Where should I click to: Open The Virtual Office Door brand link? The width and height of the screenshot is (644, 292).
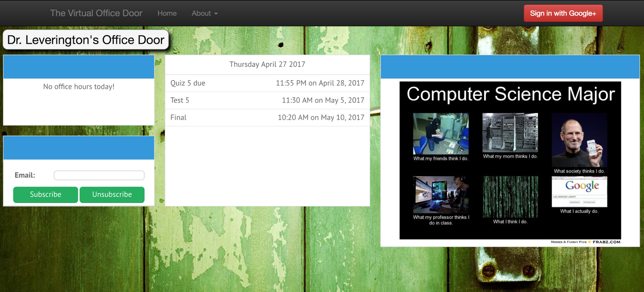96,13
